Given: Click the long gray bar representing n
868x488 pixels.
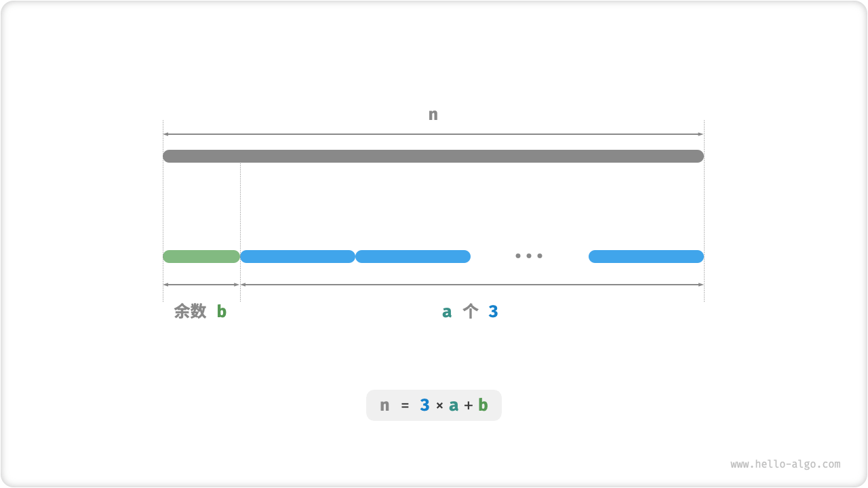Looking at the screenshot, I should tap(433, 156).
